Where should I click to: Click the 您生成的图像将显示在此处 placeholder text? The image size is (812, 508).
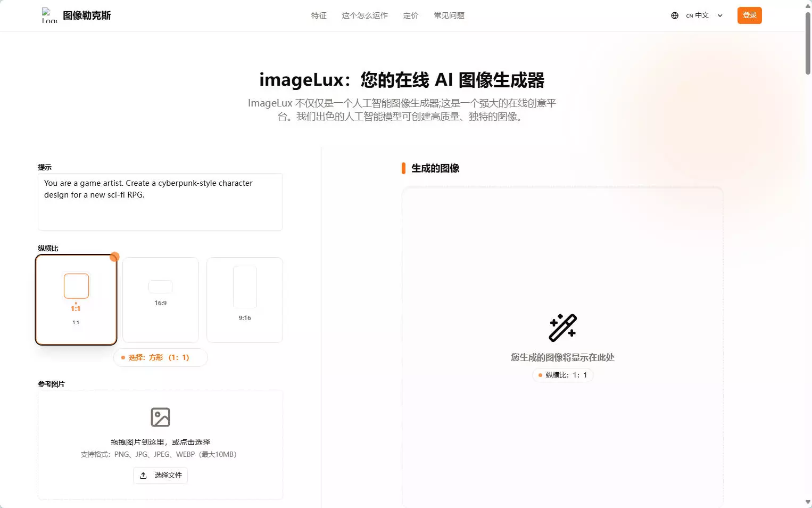point(562,357)
